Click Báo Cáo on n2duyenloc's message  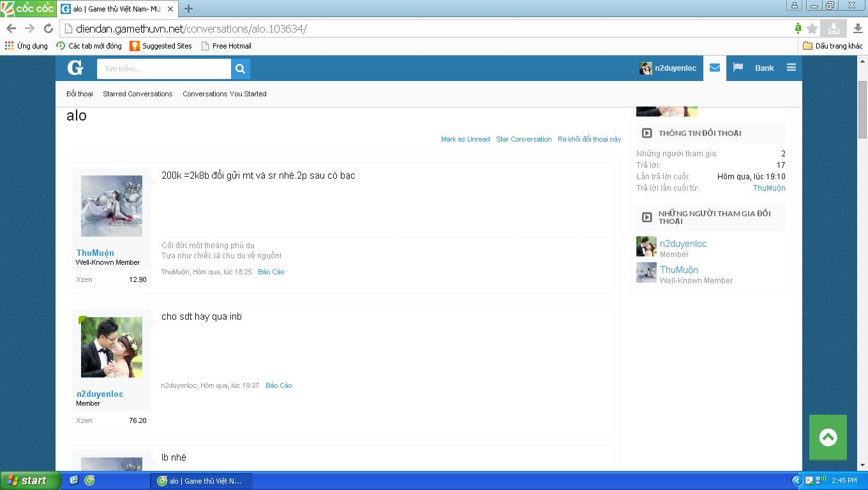pos(279,385)
